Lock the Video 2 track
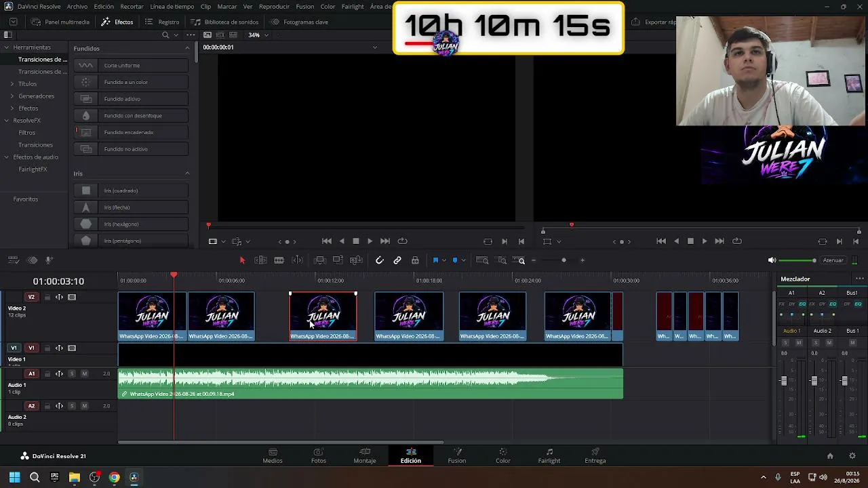 47,297
